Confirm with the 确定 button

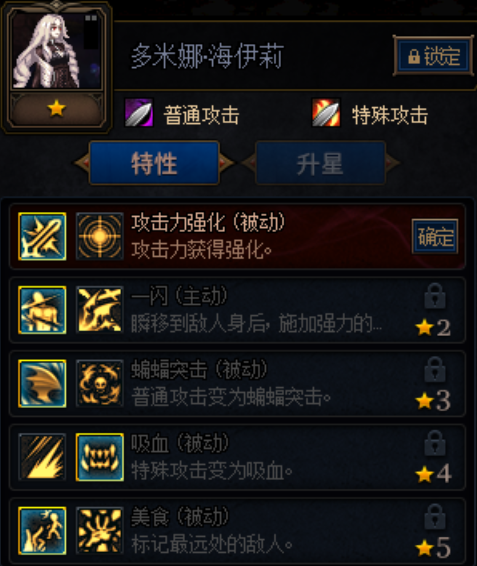(x=435, y=236)
